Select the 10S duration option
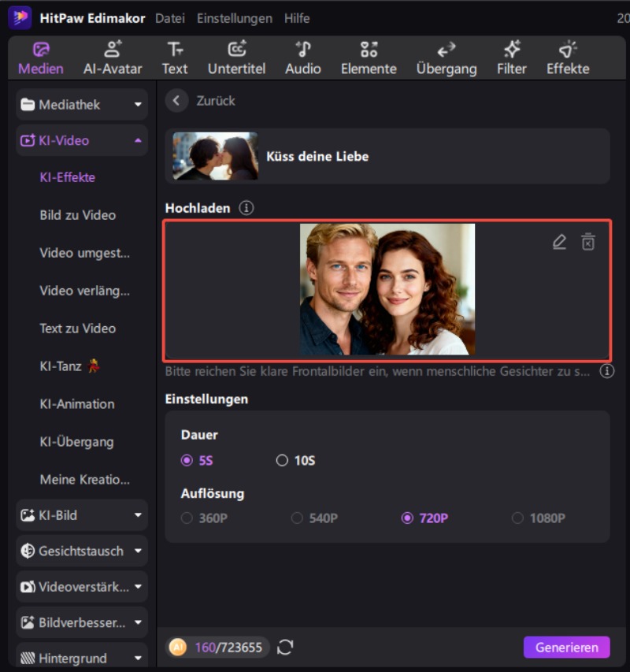Viewport: 630px width, 672px height. tap(282, 461)
